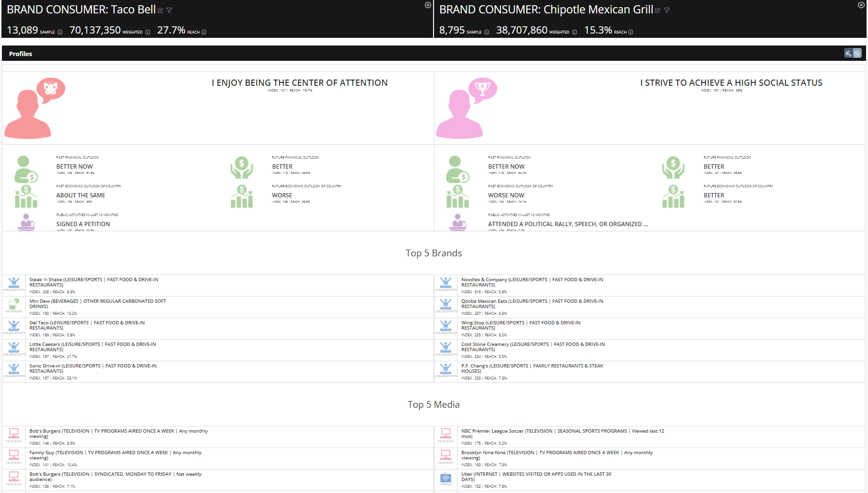Click info icon next to 70,137,350 WEIGHTED
This screenshot has height=493, width=868.
pyautogui.click(x=148, y=32)
